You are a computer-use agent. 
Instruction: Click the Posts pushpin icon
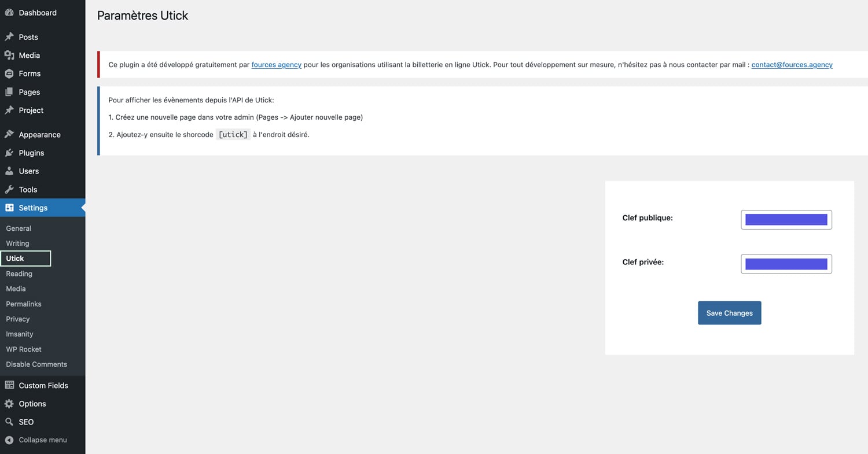click(x=9, y=36)
